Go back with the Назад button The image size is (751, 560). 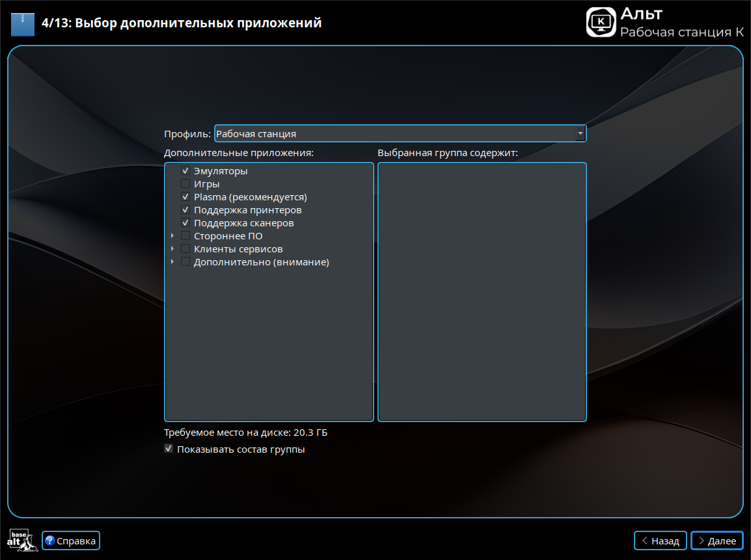661,540
